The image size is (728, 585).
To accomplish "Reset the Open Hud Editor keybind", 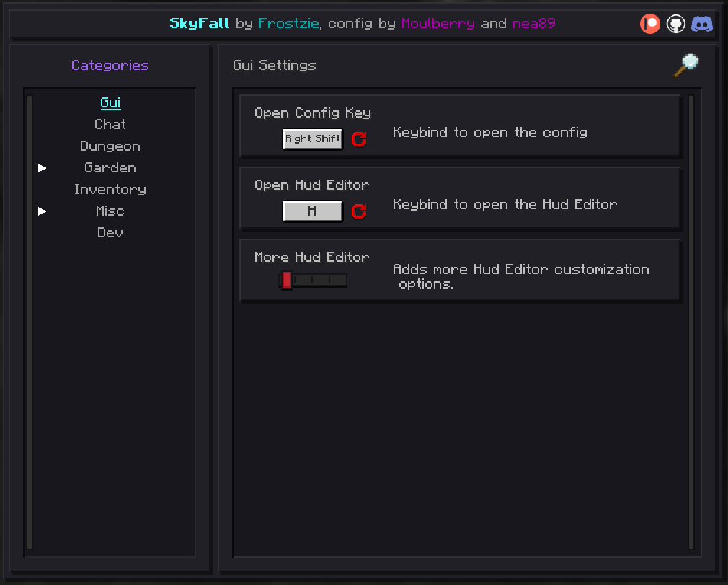I will point(359,211).
